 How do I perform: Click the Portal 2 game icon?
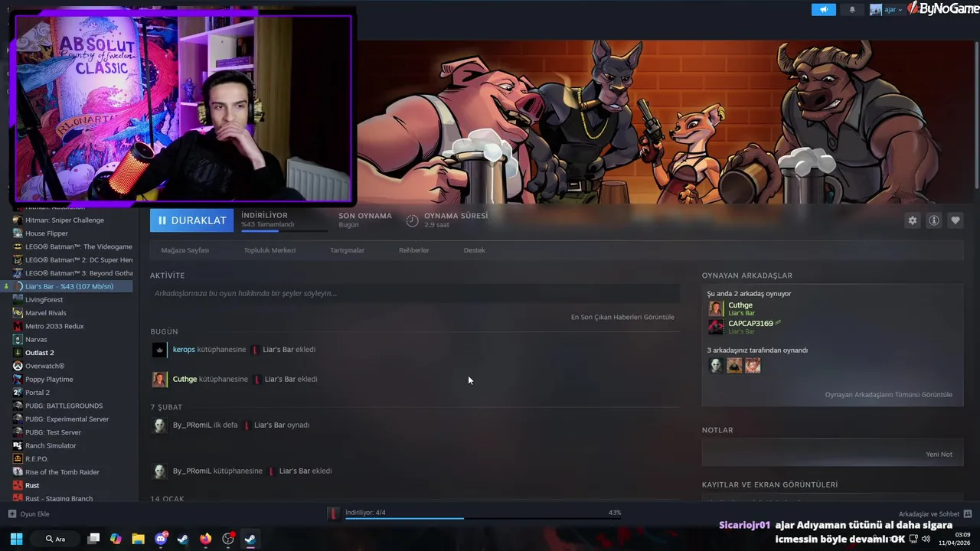18,393
